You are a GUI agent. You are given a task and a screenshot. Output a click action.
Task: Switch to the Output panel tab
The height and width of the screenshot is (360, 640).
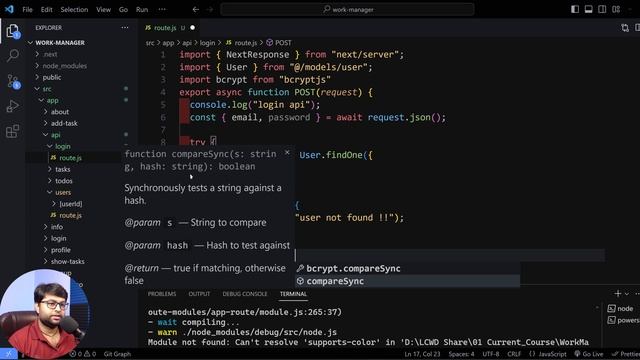tap(199, 294)
